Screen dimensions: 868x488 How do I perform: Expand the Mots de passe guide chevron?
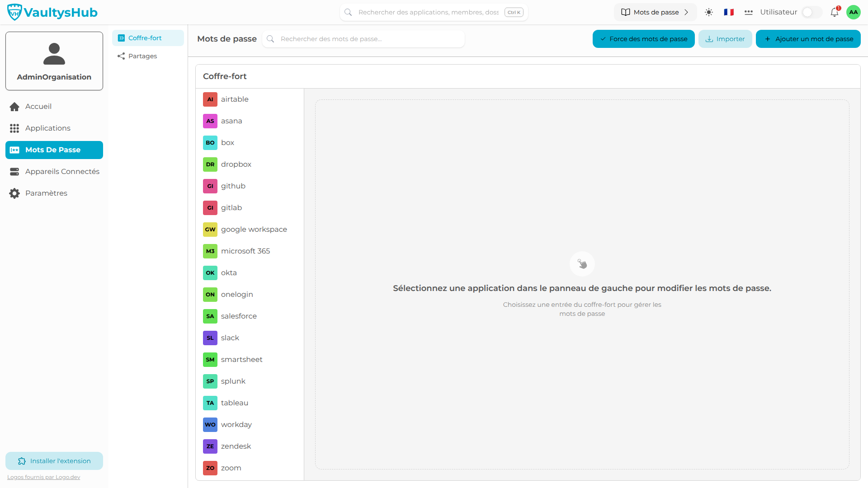(x=686, y=12)
